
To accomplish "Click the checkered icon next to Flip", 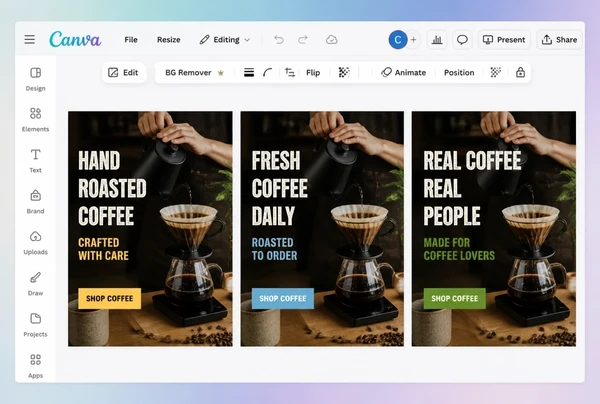I will (x=344, y=72).
